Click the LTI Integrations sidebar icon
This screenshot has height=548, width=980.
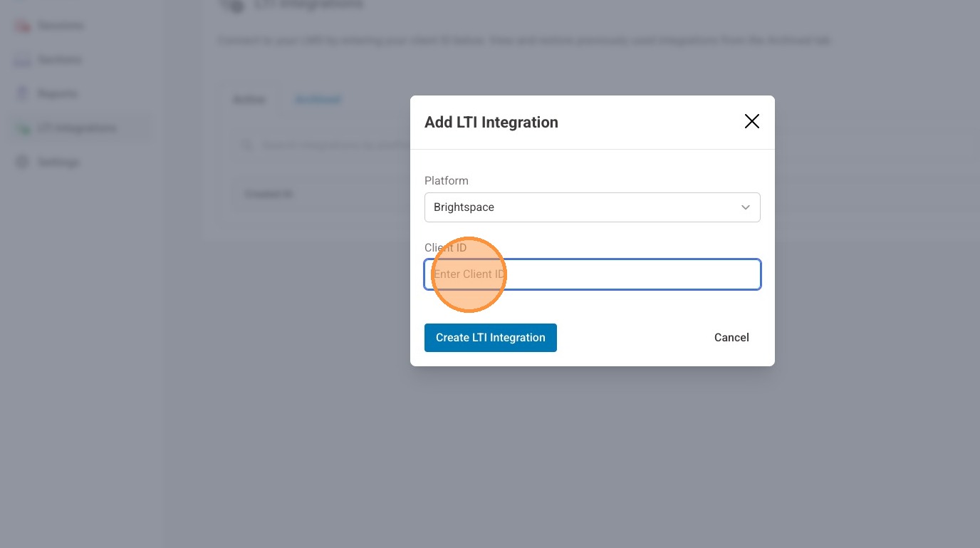pyautogui.click(x=23, y=128)
